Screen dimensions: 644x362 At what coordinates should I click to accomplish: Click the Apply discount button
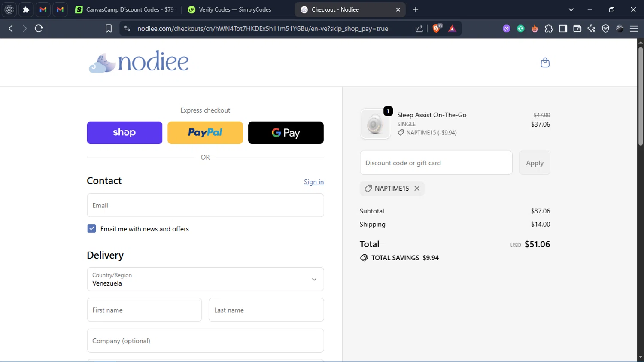coord(535,163)
